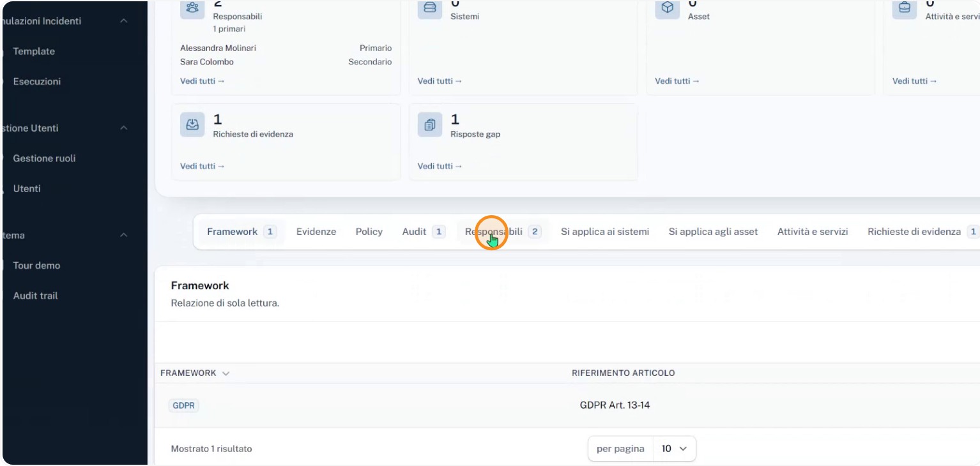Navigate to Utenti in the sidebar
980x466 pixels.
pos(27,189)
